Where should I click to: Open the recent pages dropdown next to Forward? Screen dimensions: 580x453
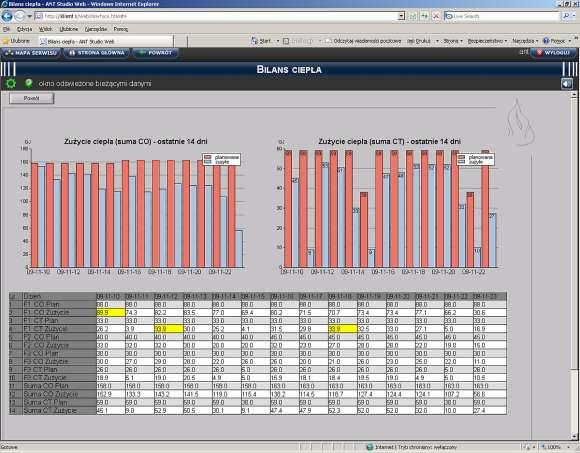(29, 16)
